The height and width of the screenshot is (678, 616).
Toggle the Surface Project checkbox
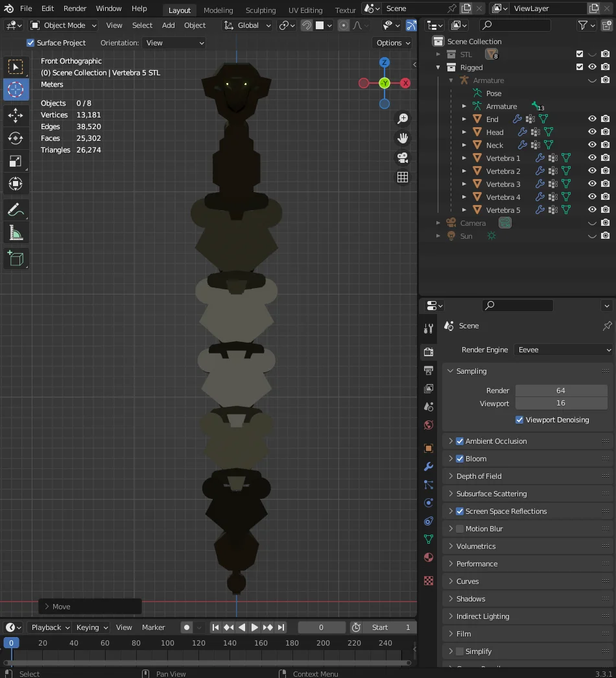[x=30, y=43]
